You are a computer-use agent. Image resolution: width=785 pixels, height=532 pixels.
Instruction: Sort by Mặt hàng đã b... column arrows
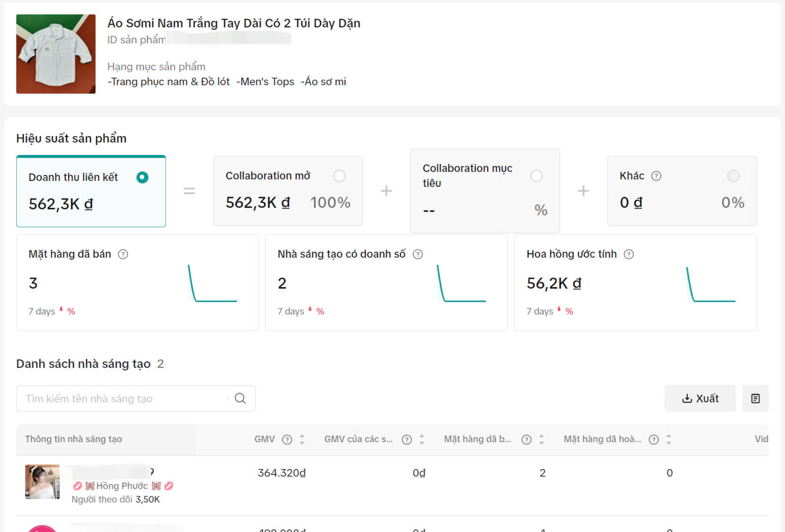(541, 439)
